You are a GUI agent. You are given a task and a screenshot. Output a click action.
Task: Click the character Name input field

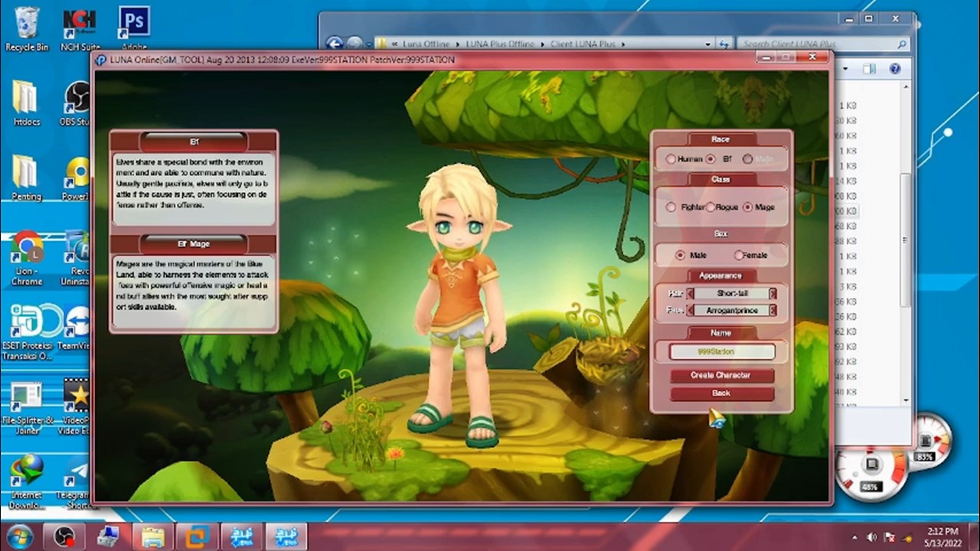point(722,351)
